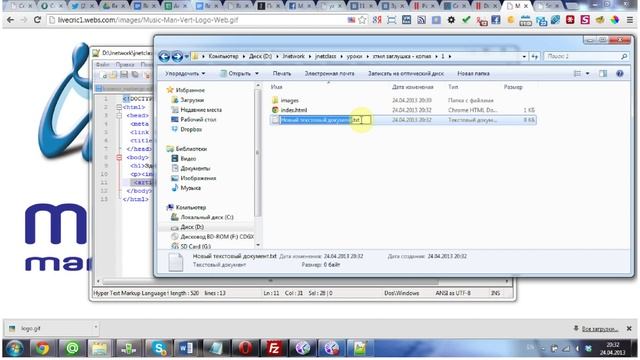The width and height of the screenshot is (640, 360).
Task: Open Word from the taskbar
Action: coord(187,348)
